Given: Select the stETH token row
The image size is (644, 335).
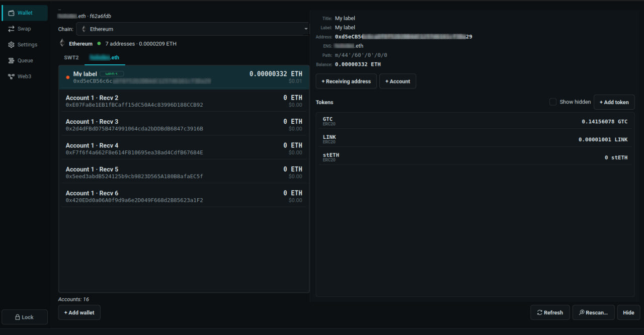Looking at the screenshot, I should pyautogui.click(x=475, y=157).
